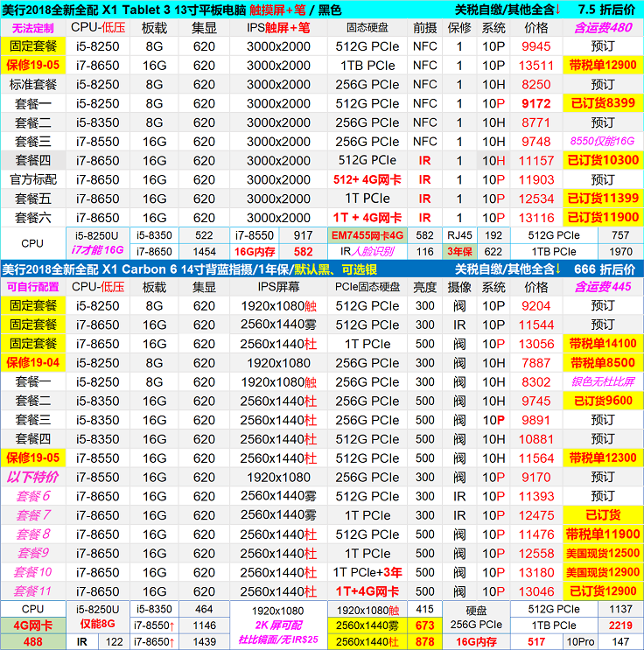
Task: Click the 带税单14100 yellow cell
Action: [602, 344]
